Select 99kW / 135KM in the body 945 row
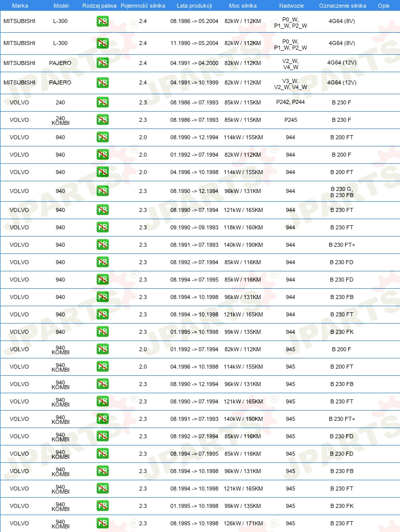The width and height of the screenshot is (400, 532). 243,506
